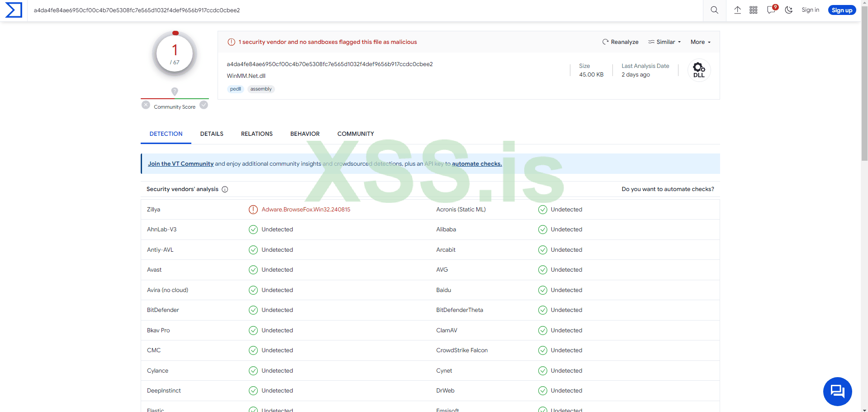Click the search magnifier icon
868x412 pixels.
[715, 10]
